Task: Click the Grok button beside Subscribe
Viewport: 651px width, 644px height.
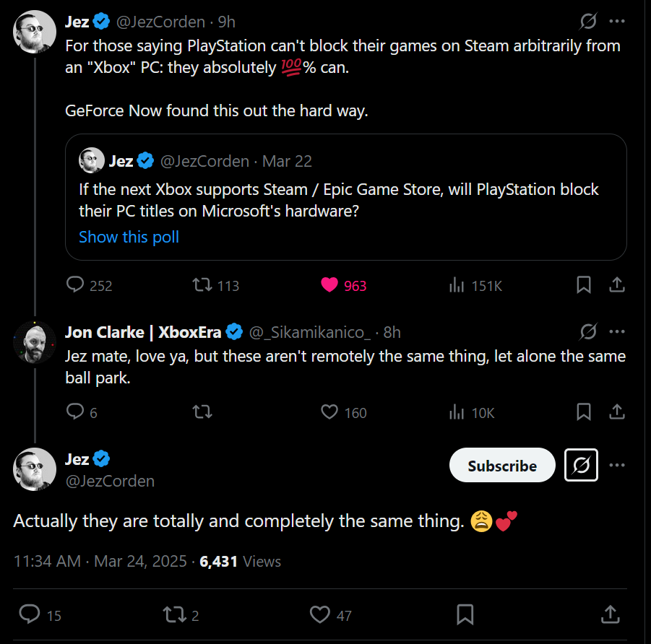Action: (x=581, y=466)
